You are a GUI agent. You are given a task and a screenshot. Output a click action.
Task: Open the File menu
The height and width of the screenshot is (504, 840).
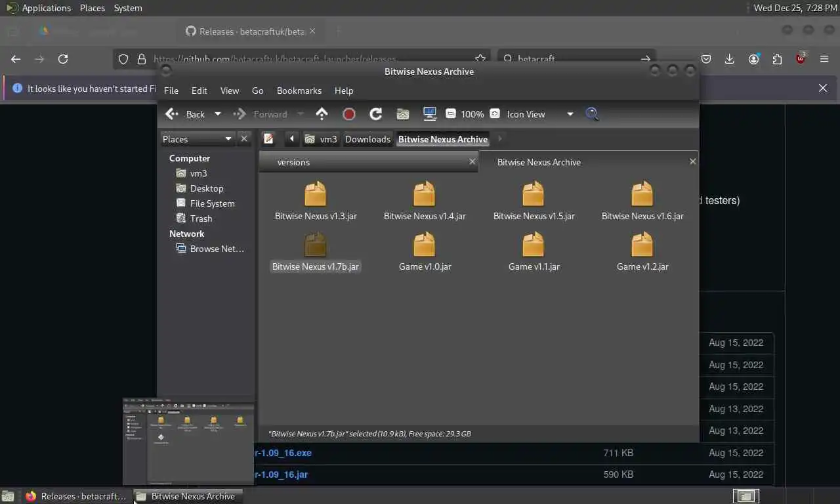click(x=171, y=91)
